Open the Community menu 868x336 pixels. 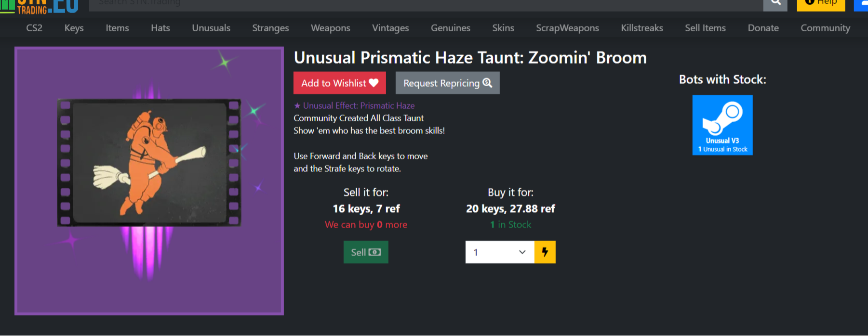pyautogui.click(x=825, y=28)
